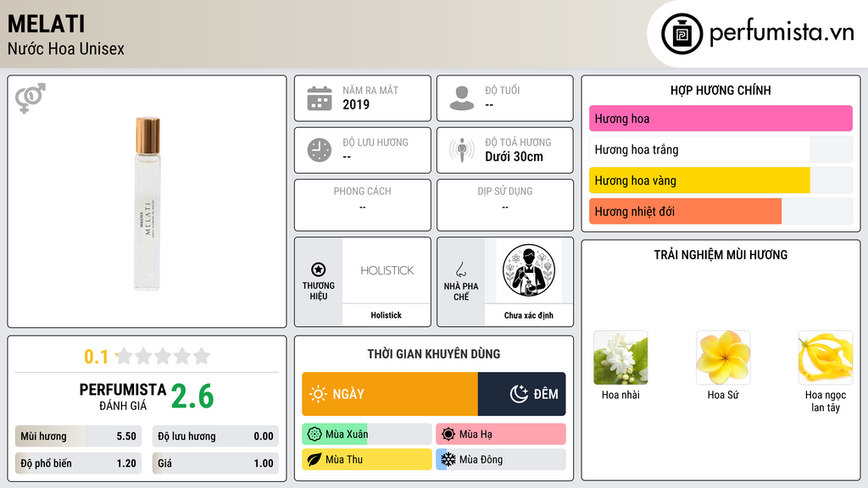Click the sun icon in Ngày bar
This screenshot has width=868, height=488.
pyautogui.click(x=319, y=394)
